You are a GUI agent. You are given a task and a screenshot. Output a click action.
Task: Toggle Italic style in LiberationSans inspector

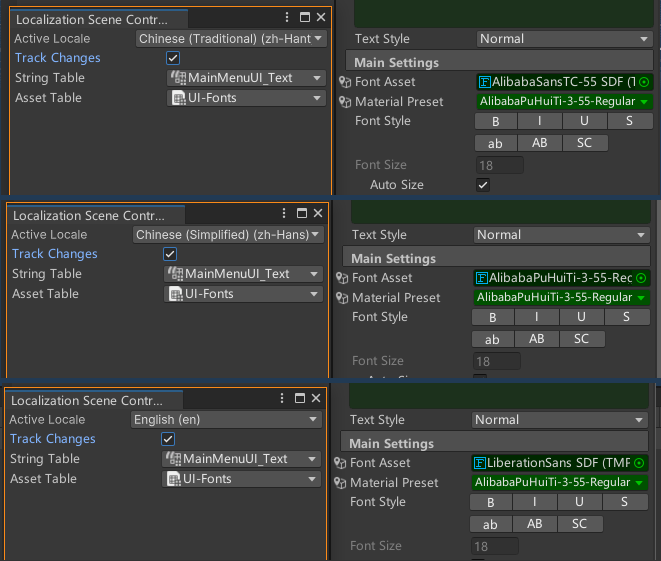pos(535,502)
